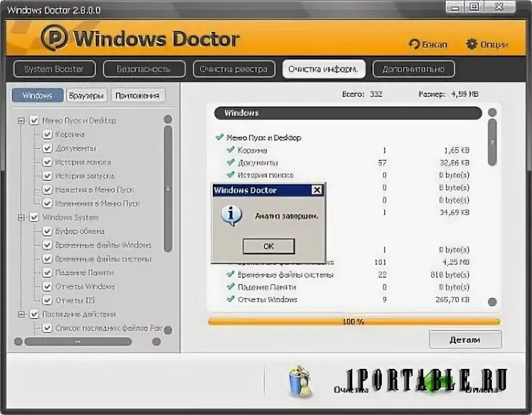Toggle the Меню Пуск и Desktop checkbox
Image resolution: width=532 pixels, height=415 pixels.
tap(34, 121)
